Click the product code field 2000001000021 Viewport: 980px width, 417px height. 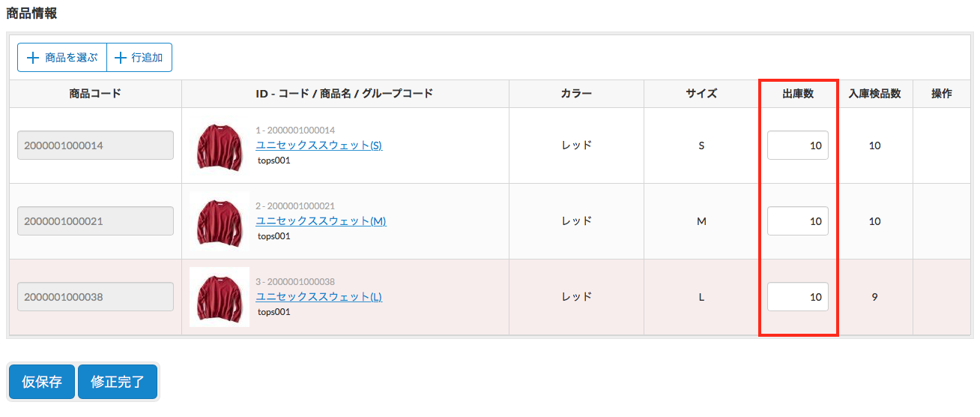coord(96,221)
